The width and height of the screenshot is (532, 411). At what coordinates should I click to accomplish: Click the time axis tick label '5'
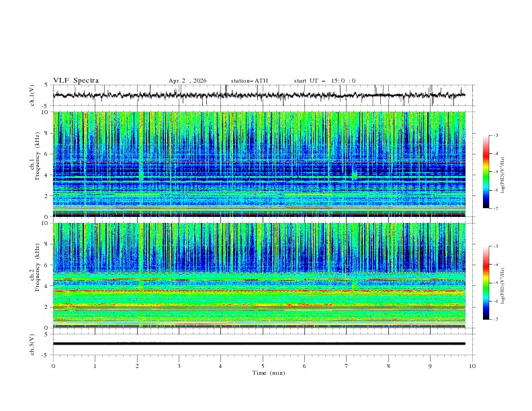point(263,366)
